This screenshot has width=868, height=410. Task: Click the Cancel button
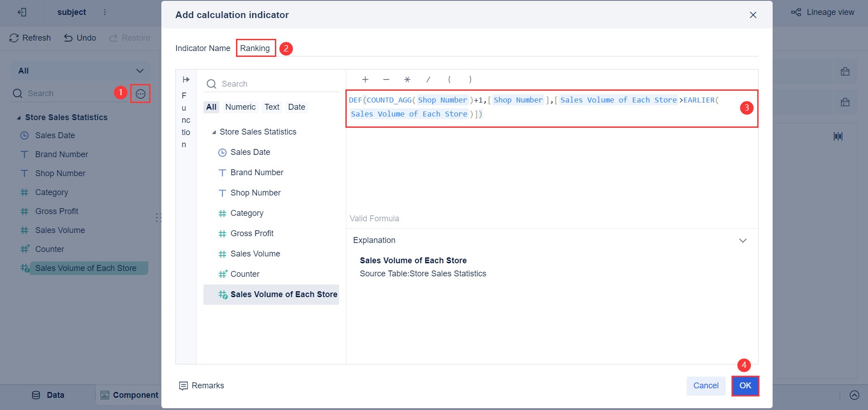point(706,386)
